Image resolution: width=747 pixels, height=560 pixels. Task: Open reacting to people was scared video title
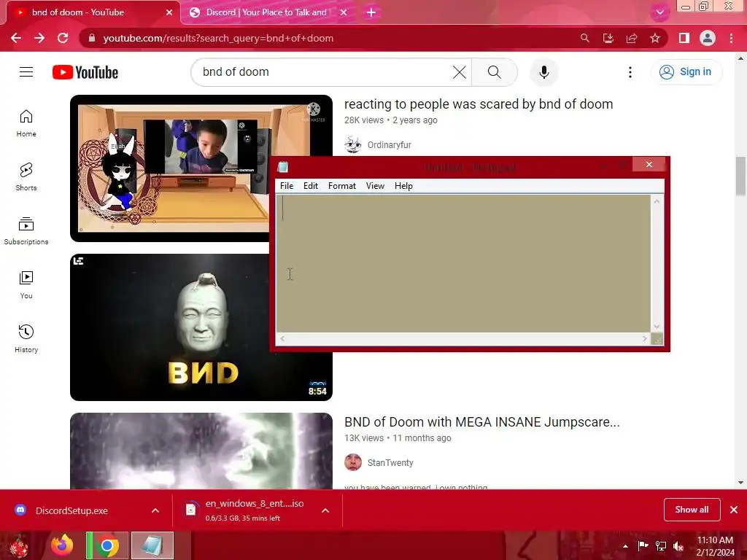coord(479,104)
